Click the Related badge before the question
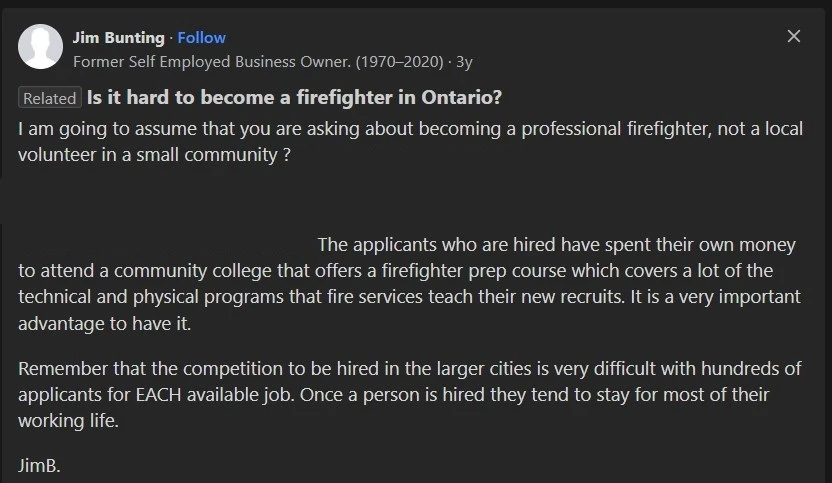This screenshot has width=832, height=483. click(50, 98)
